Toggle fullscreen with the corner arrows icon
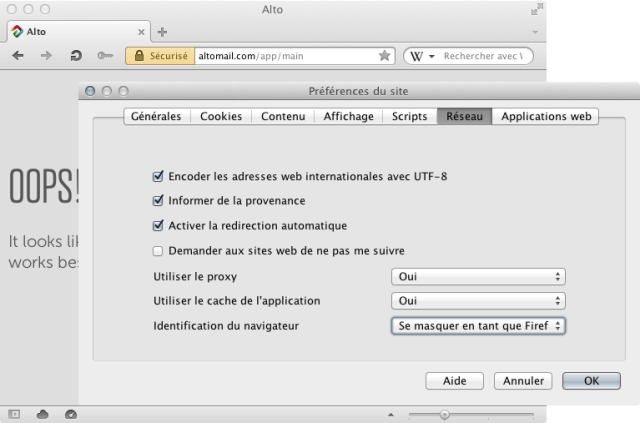Viewport: 640px width, 423px height. tap(537, 9)
